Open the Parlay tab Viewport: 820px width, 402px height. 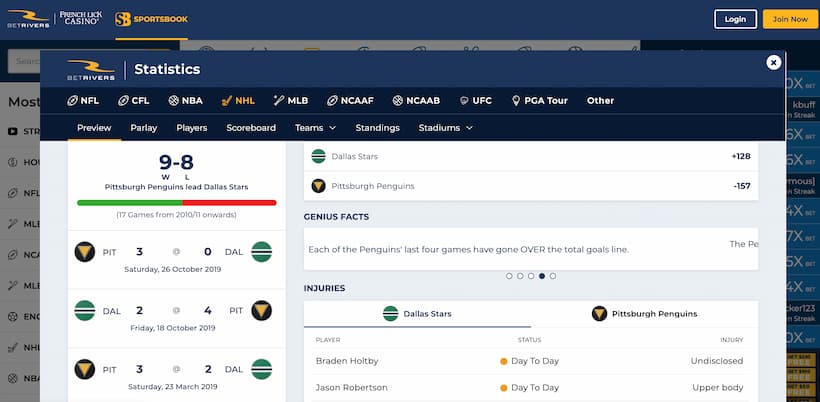pyautogui.click(x=143, y=128)
